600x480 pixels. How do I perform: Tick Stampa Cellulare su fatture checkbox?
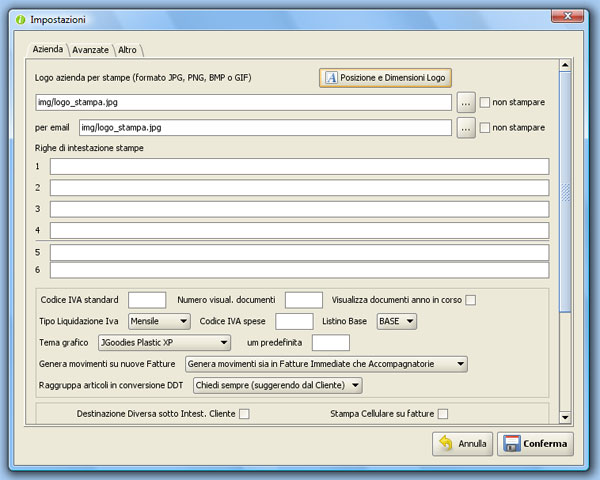click(442, 414)
